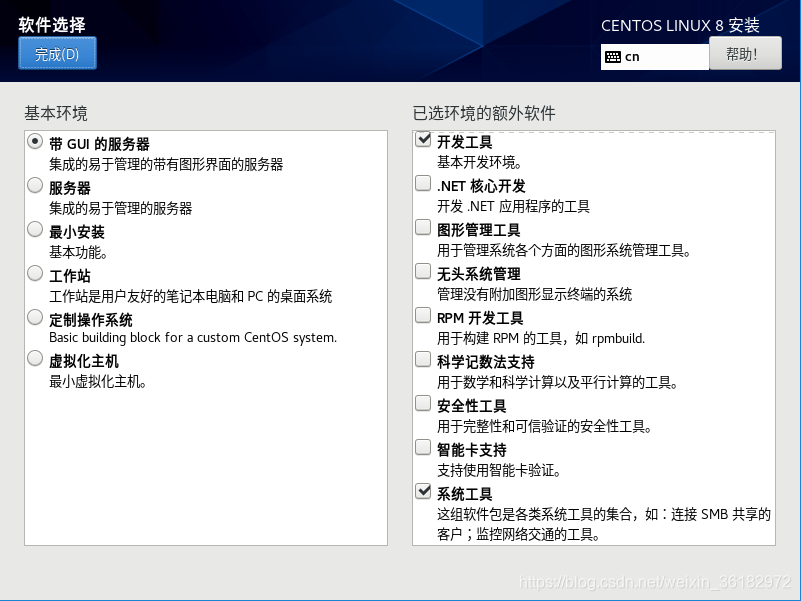Click the 完成(D) done button
The width and height of the screenshot is (801, 601).
pos(57,53)
